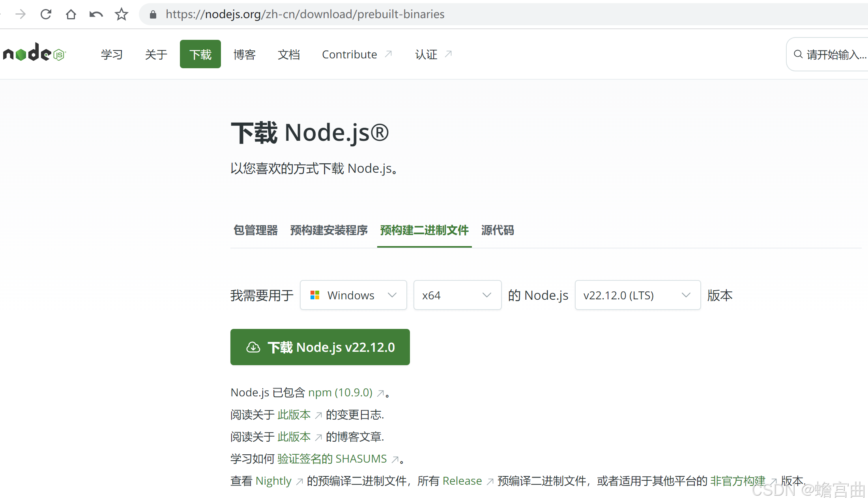Open the Release link

pyautogui.click(x=462, y=481)
